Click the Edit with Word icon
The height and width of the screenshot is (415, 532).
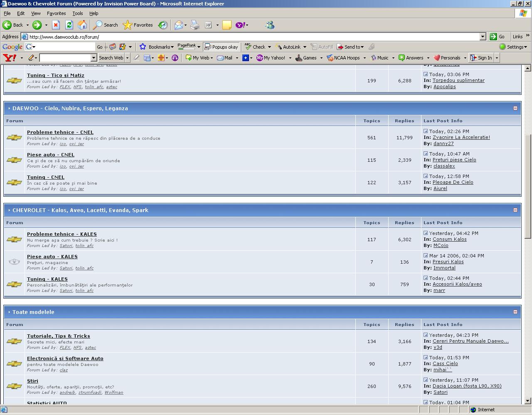pos(208,25)
